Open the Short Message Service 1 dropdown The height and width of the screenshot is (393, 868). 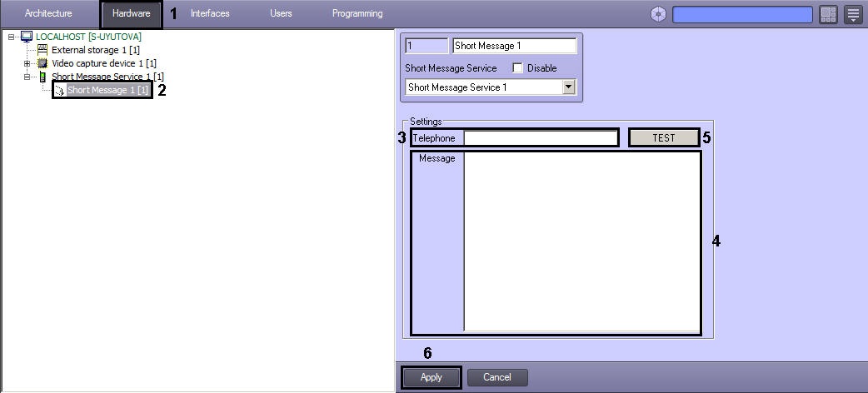pos(568,87)
